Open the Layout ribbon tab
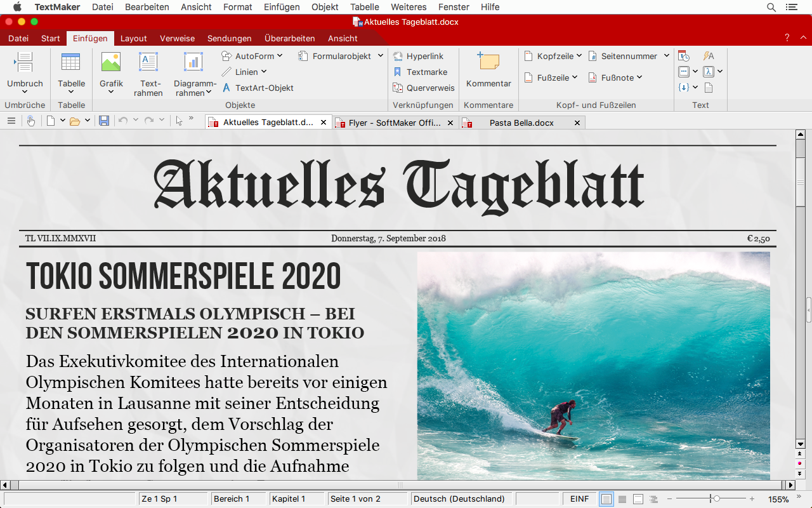Image resolution: width=812 pixels, height=508 pixels. coord(134,38)
